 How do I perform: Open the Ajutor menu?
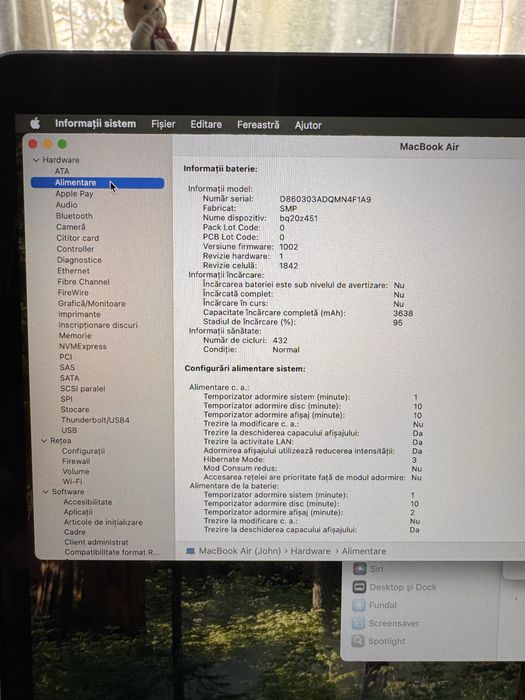coord(308,125)
